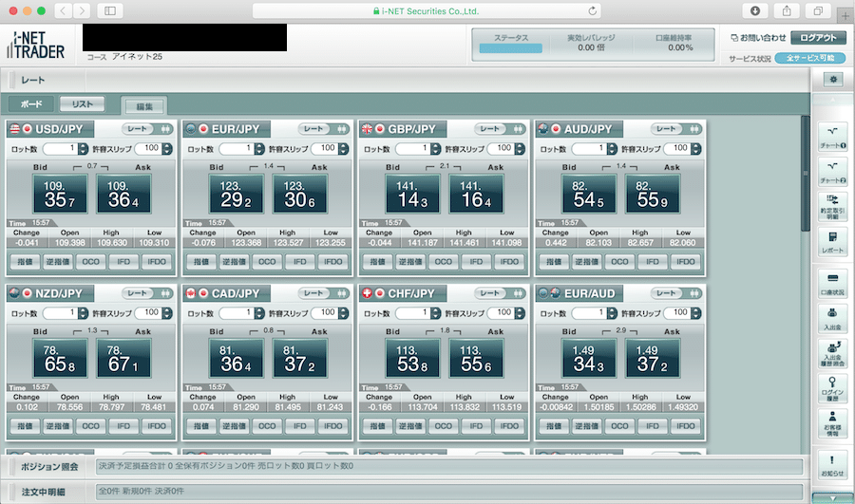This screenshot has width=855, height=504.
Task: Click the settings gear icon in sidebar
Action: click(832, 80)
